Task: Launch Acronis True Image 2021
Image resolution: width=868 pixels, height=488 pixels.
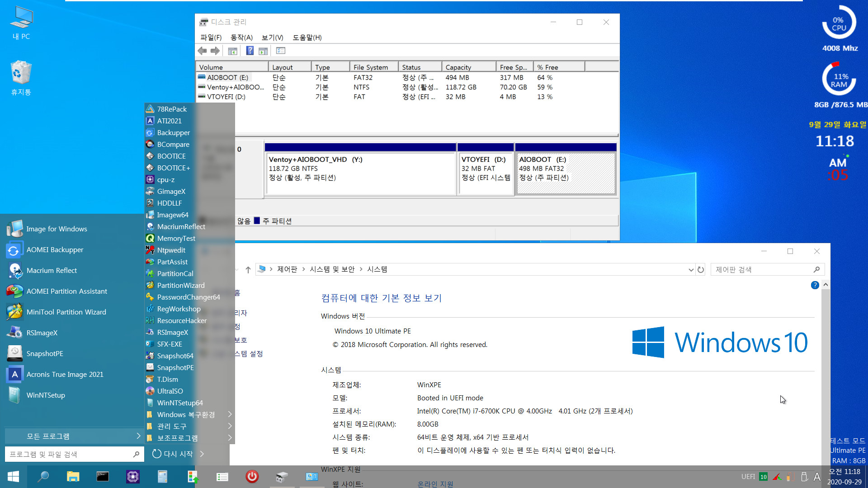Action: pyautogui.click(x=65, y=375)
